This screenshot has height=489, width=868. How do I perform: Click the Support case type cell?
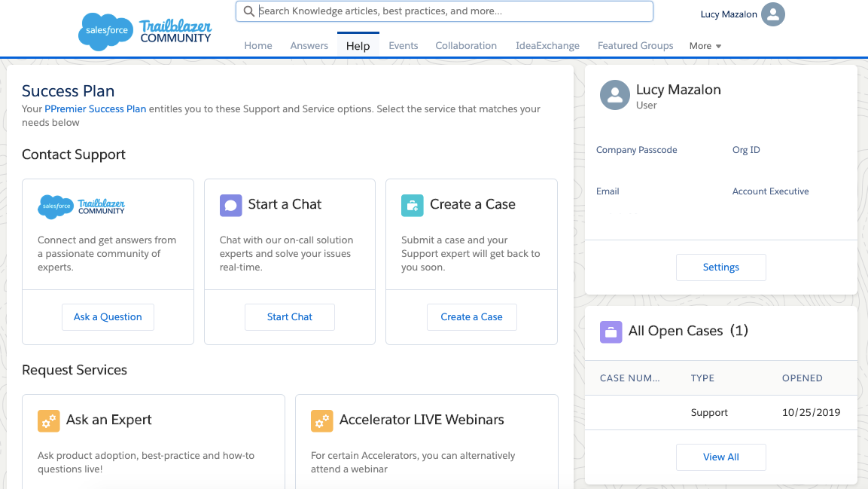tap(709, 413)
